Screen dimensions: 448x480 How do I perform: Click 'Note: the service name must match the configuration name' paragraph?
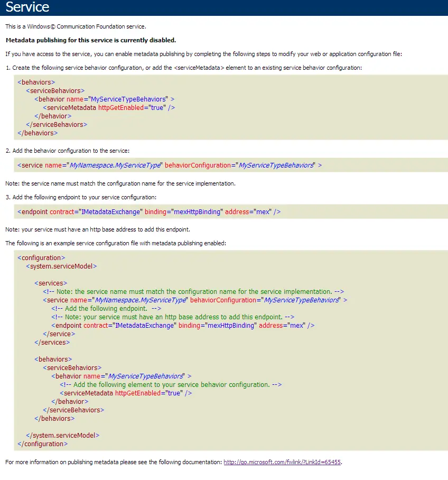[120, 183]
